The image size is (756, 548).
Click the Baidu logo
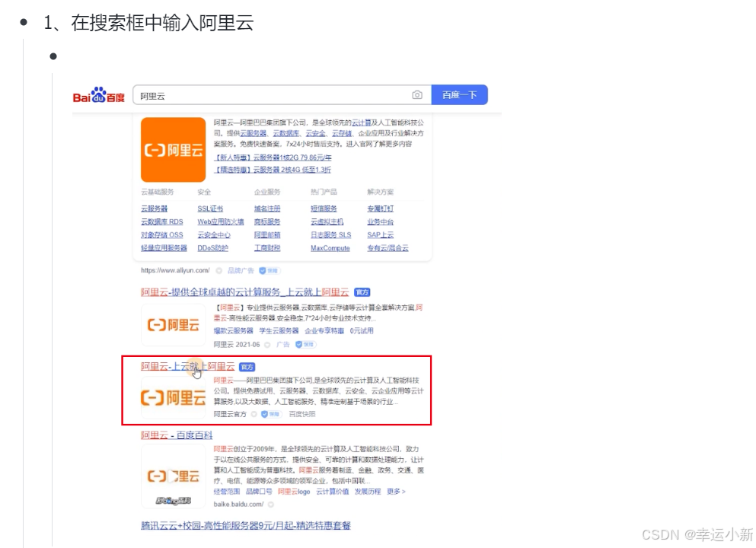[98, 95]
